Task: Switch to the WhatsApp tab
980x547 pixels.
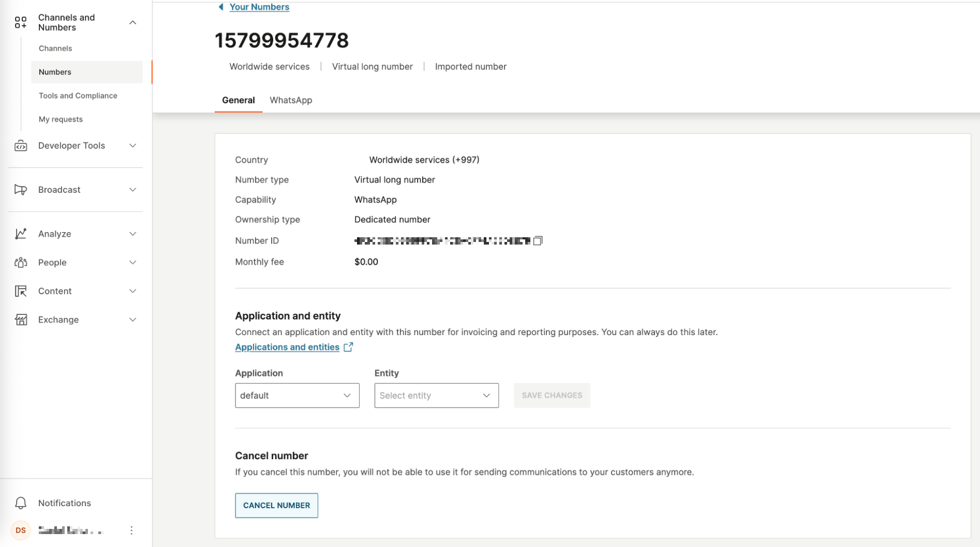Action: (x=291, y=100)
